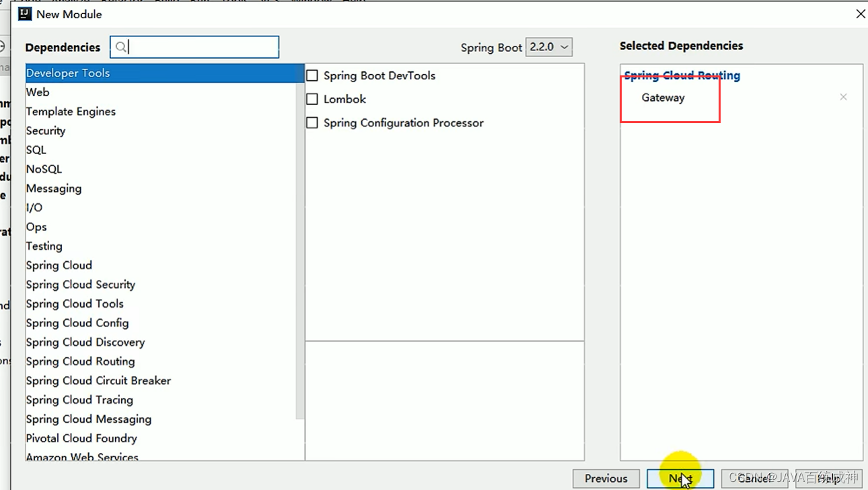The image size is (868, 490).
Task: Tick Spring Configuration Processor checkbox
Action: tap(312, 123)
